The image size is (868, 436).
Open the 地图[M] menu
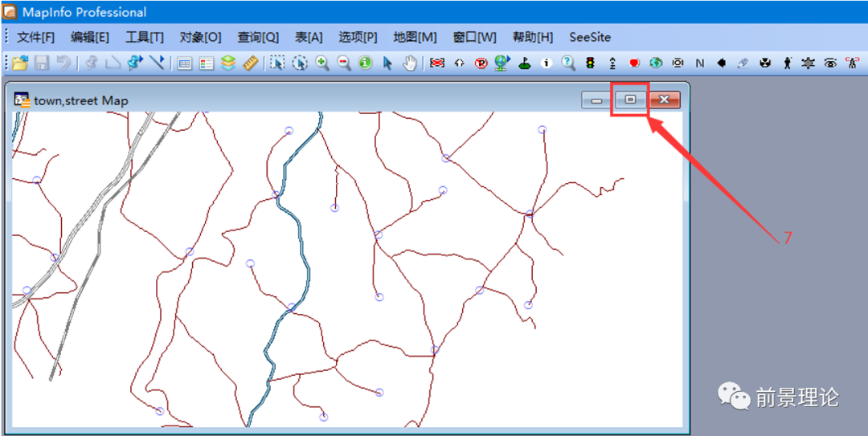coord(416,38)
